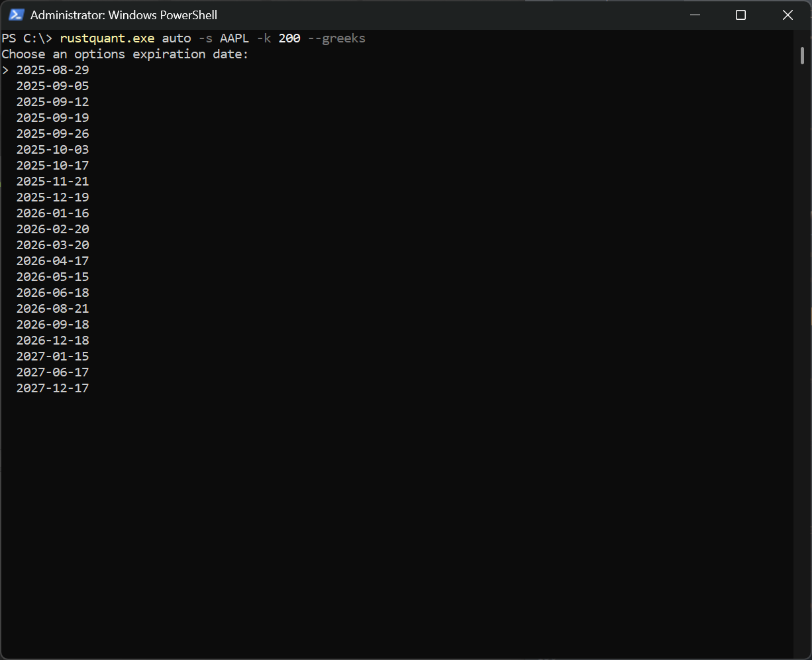
Task: Close the PowerShell window
Action: point(787,15)
